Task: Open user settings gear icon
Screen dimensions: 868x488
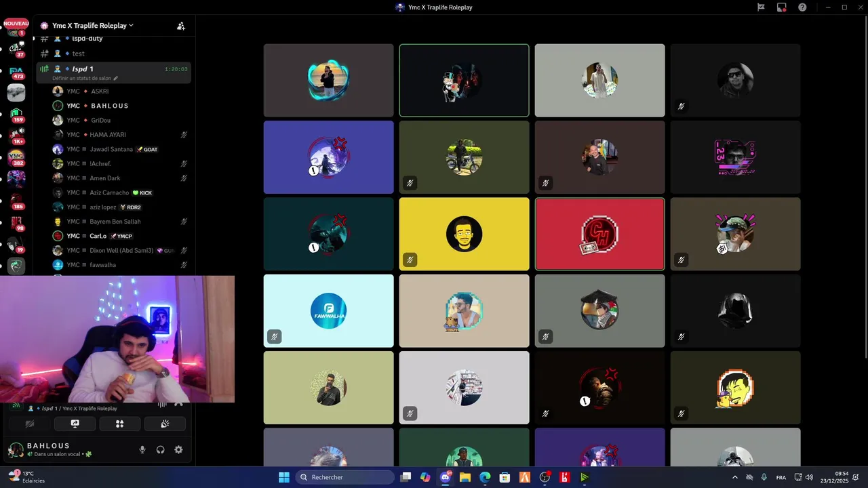Action: pos(178,449)
